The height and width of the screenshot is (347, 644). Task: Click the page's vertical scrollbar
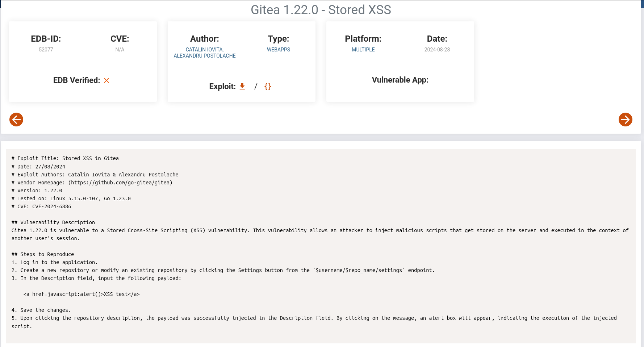642,145
